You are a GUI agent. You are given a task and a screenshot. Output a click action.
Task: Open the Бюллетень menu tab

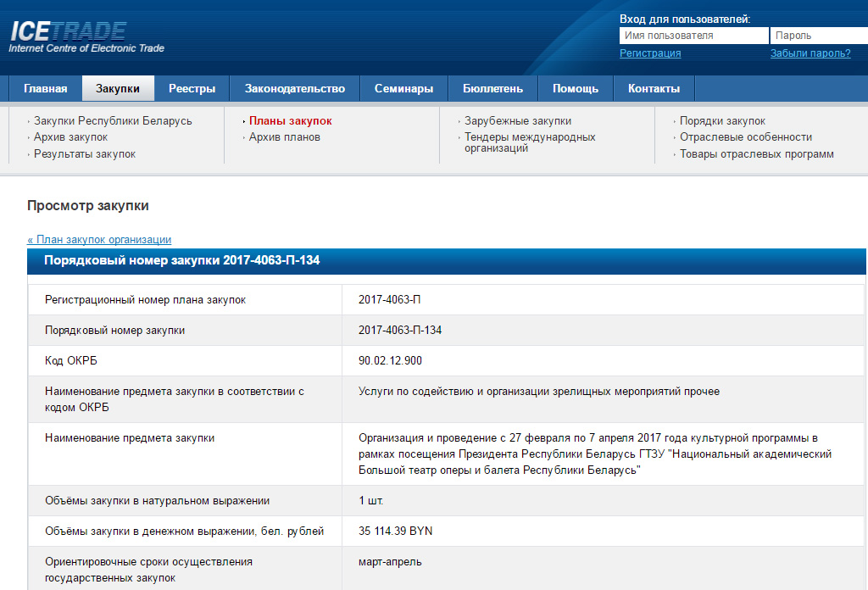click(x=492, y=88)
